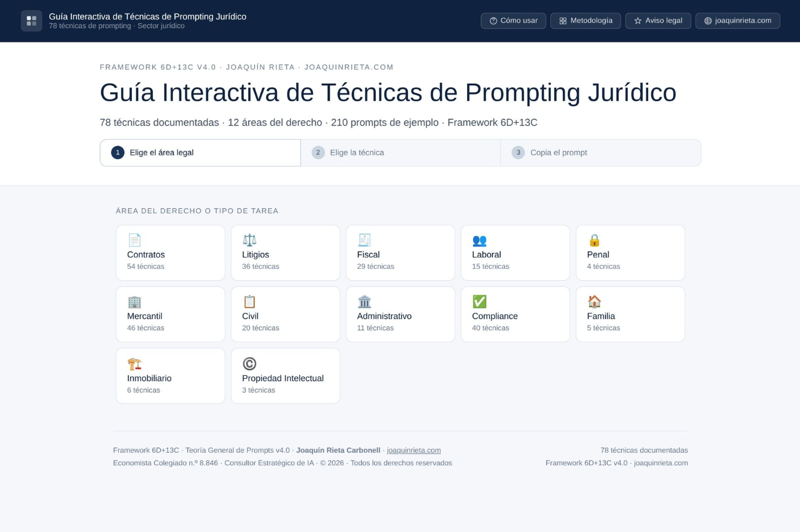Screen dimensions: 800x532
Task: Click the Penal padlock icon
Action: point(594,240)
